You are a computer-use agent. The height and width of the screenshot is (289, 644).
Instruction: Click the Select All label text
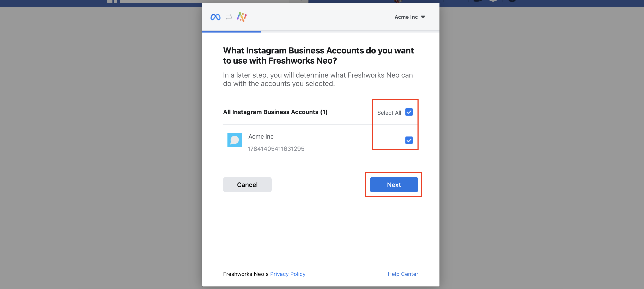pyautogui.click(x=389, y=113)
